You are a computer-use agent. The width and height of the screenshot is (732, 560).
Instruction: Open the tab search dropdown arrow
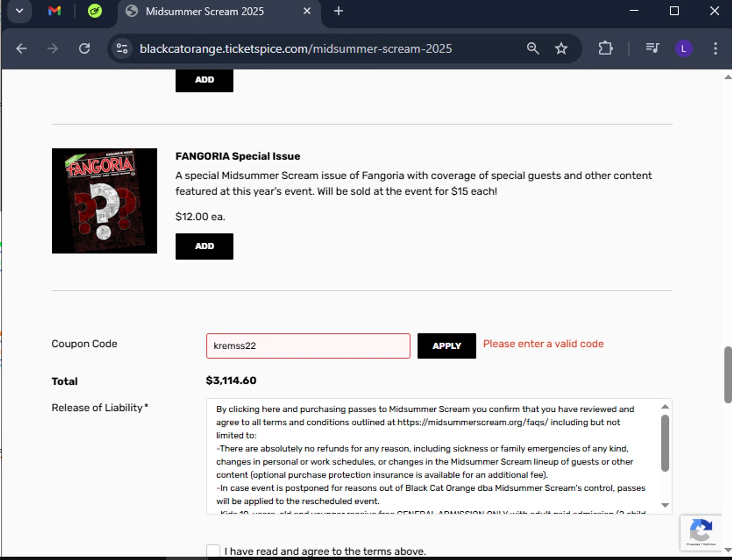point(19,11)
